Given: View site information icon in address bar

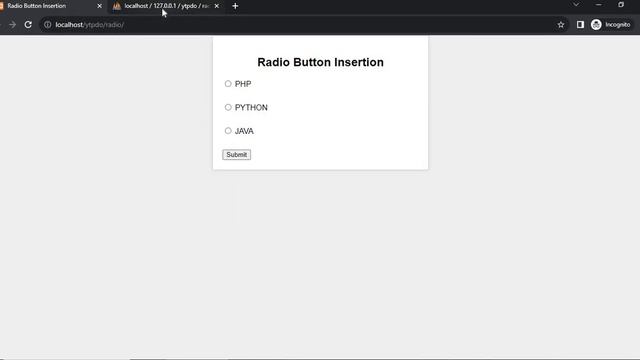Looking at the screenshot, I should click(x=48, y=24).
